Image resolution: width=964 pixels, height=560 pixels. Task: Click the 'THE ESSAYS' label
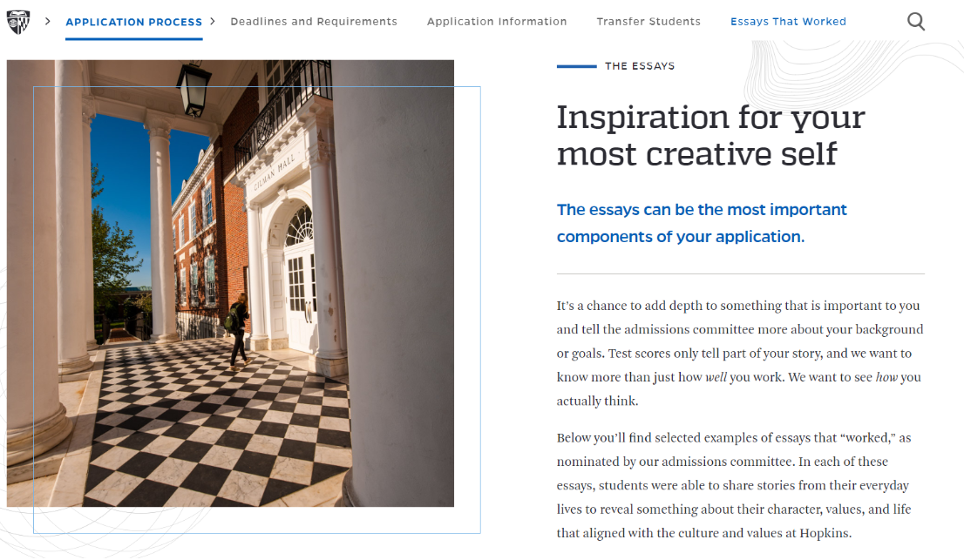(640, 65)
